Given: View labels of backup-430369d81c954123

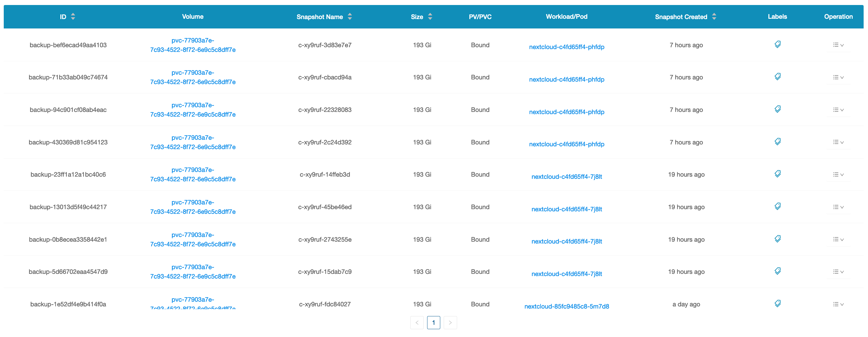Looking at the screenshot, I should (x=777, y=141).
